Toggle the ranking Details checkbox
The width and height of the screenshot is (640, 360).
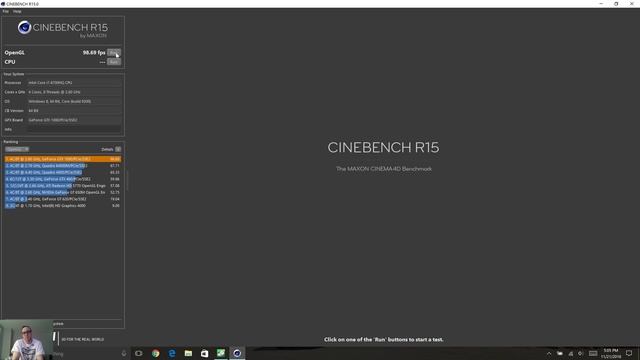tap(118, 149)
